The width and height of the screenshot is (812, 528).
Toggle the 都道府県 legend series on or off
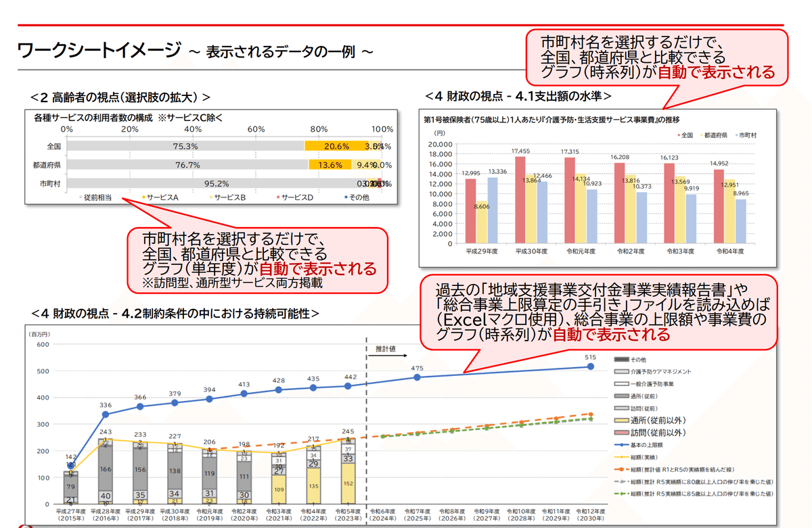pos(701,135)
